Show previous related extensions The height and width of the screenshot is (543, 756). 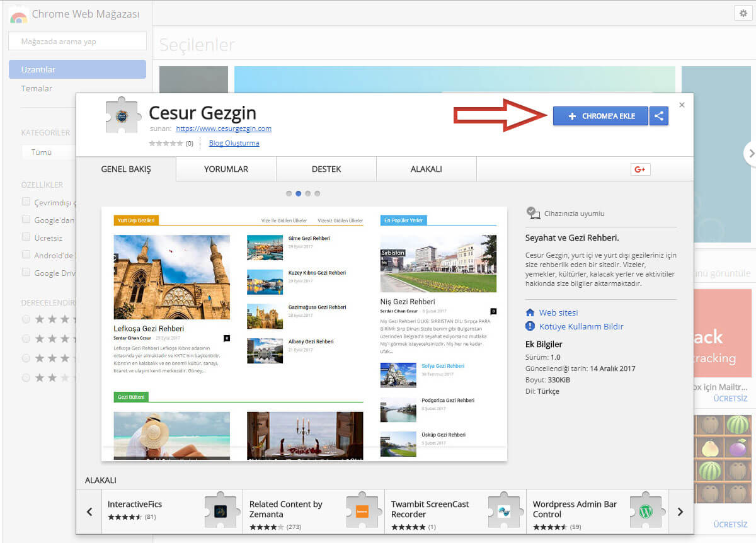pos(89,512)
